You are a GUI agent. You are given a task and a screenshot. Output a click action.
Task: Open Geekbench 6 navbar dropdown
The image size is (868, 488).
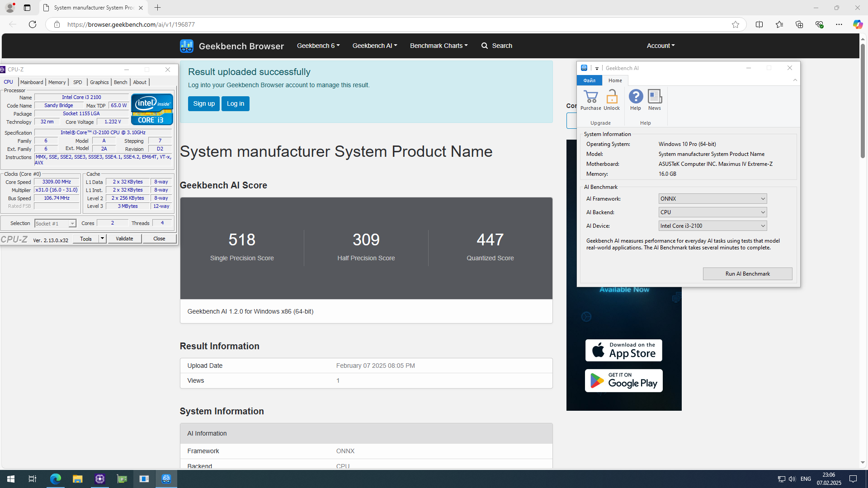pyautogui.click(x=318, y=46)
